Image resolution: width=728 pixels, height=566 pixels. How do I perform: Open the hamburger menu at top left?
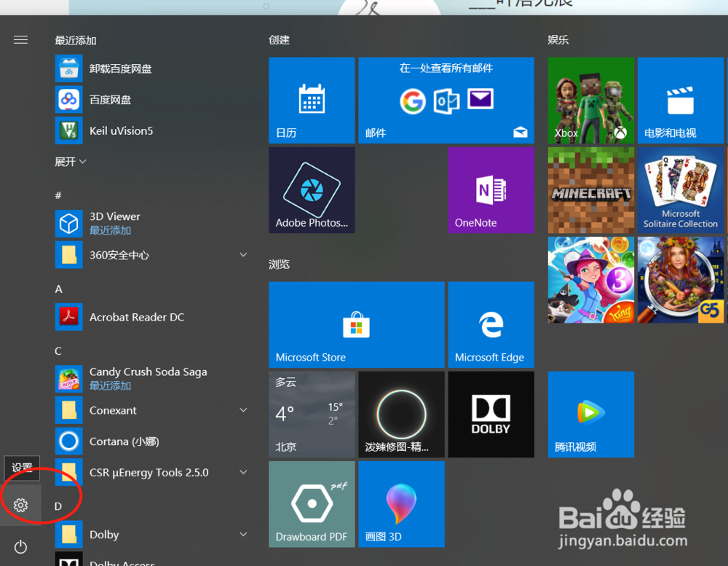pos(20,40)
